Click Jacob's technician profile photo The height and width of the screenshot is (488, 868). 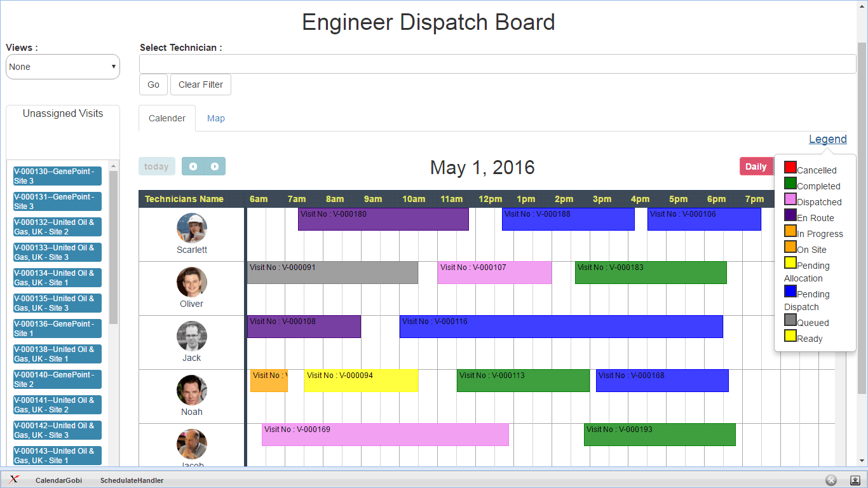coord(191,444)
